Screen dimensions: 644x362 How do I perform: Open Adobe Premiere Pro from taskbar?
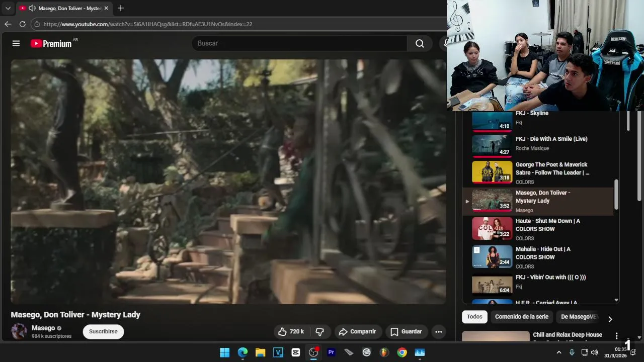coord(331,352)
